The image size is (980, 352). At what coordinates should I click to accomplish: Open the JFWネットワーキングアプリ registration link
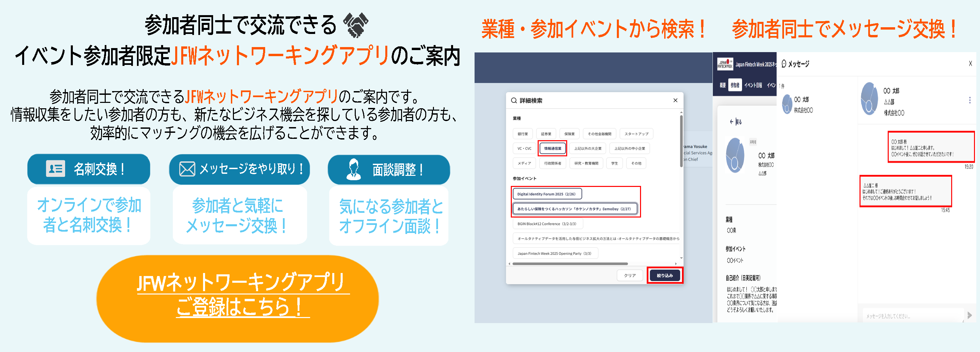(242, 295)
